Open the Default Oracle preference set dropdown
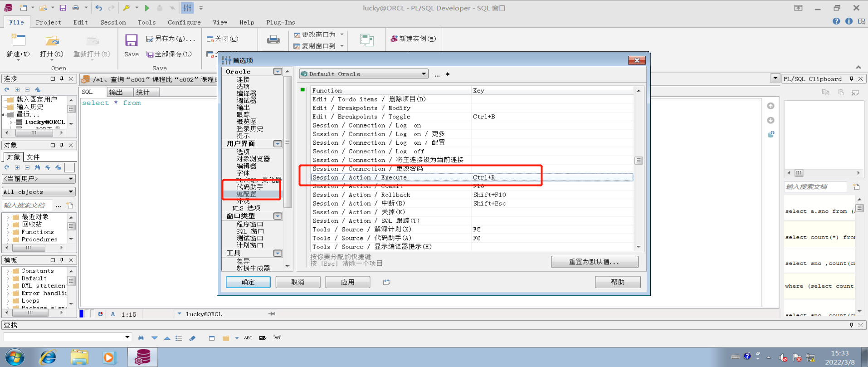This screenshot has height=367, width=868. coord(424,74)
